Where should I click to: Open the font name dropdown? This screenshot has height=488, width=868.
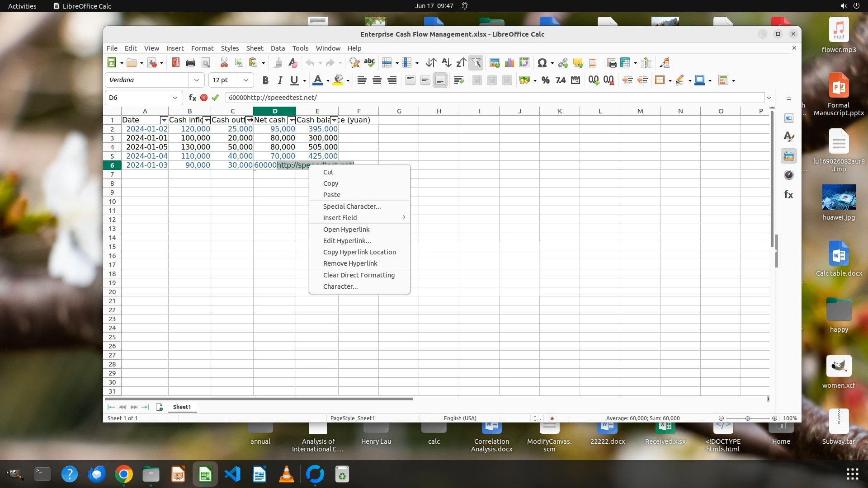click(x=197, y=80)
